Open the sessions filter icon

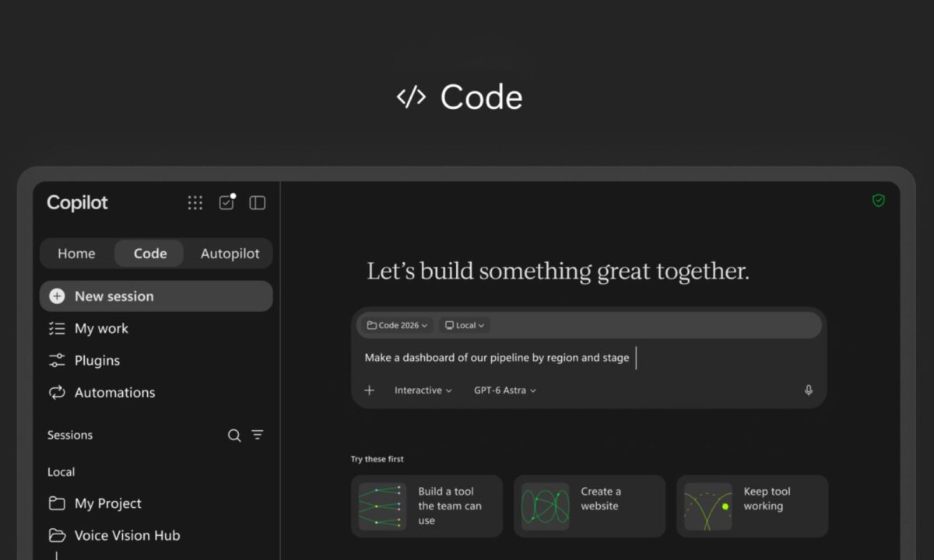[x=258, y=436]
